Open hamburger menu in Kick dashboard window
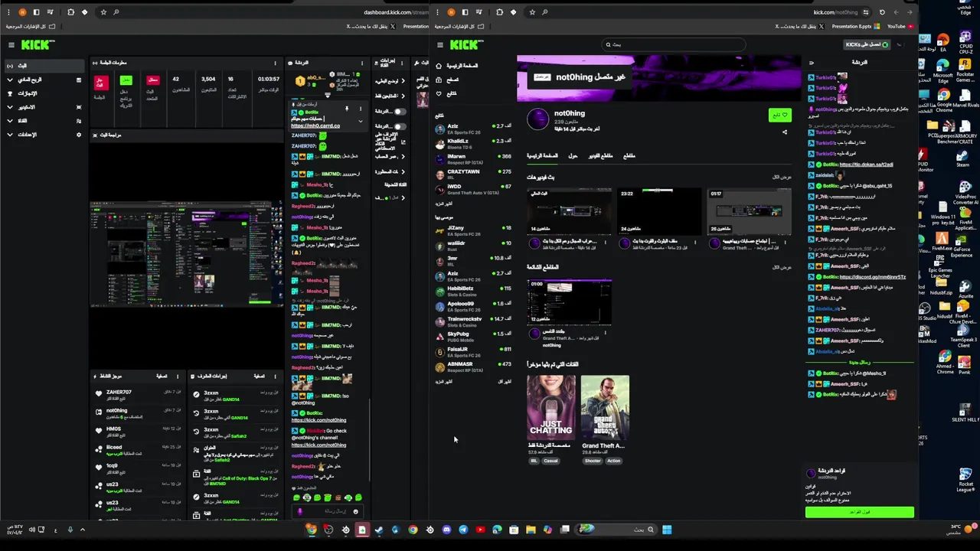 (x=11, y=45)
